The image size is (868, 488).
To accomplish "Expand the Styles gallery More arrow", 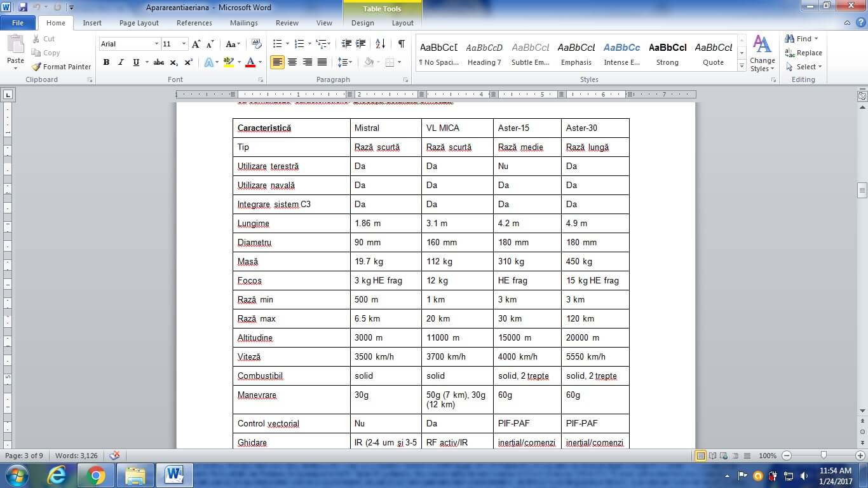I will 742,67.
